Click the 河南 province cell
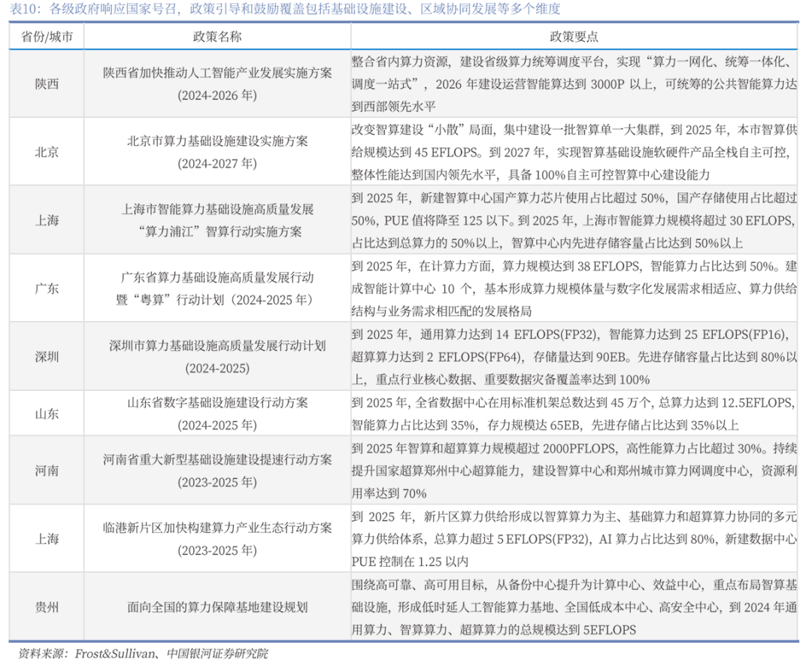The width and height of the screenshot is (812, 660). tap(47, 471)
